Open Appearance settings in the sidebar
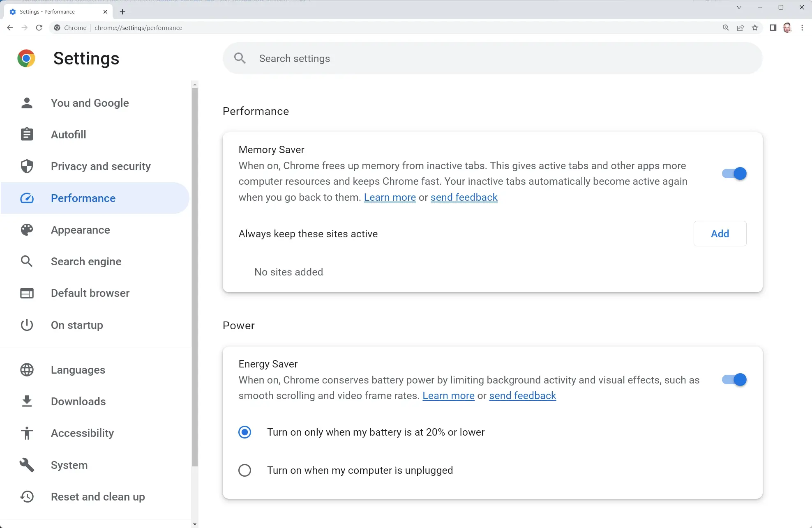 point(81,230)
